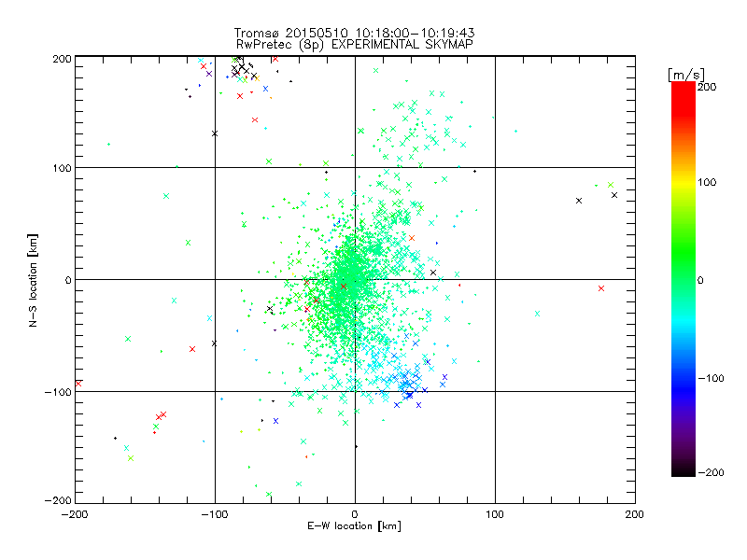Click the plot title 'Tromsø 20150510 10:18:00-10:19:43'
Viewport: 747px width, 560px height.
(354, 33)
